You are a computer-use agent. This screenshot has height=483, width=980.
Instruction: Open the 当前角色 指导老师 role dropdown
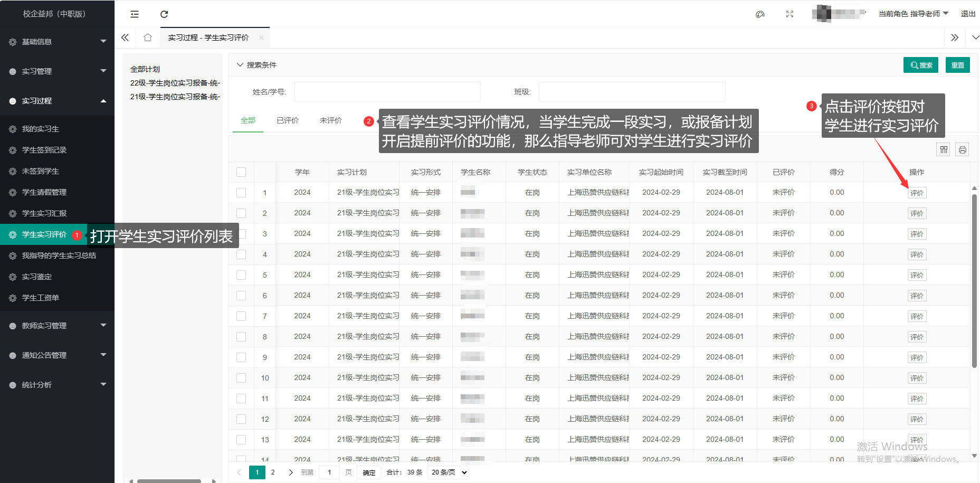click(x=913, y=14)
